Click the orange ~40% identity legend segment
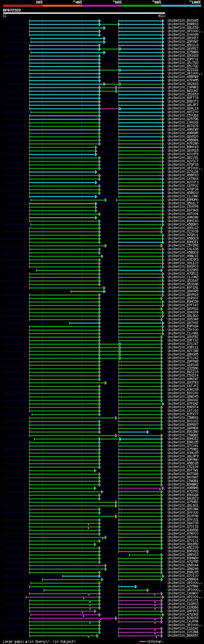 tap(62, 6)
